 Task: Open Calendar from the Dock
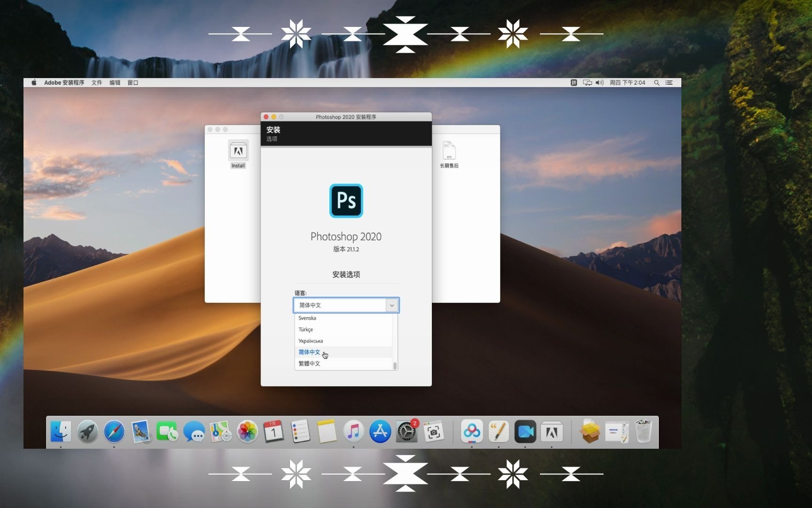[x=273, y=431]
